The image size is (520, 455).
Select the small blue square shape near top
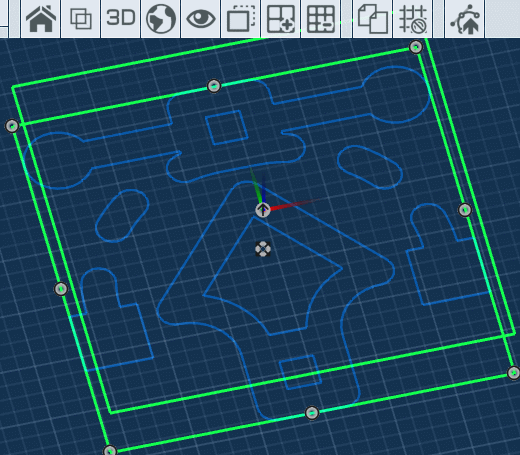pos(227,127)
